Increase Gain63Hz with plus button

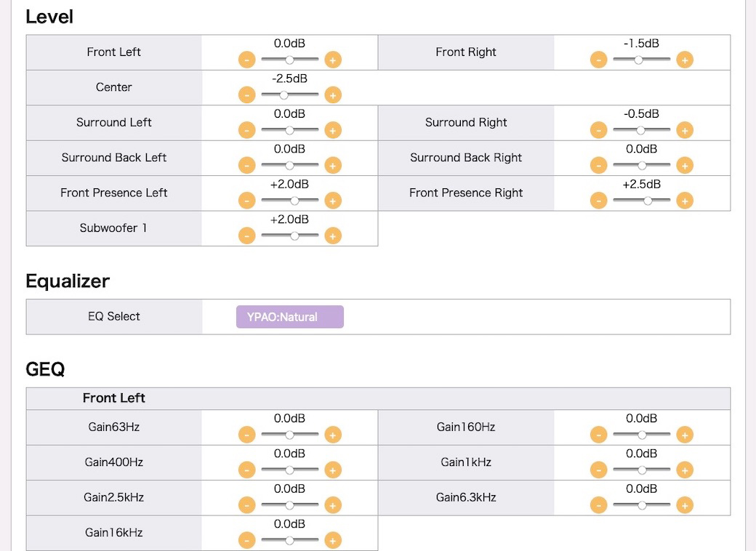(333, 435)
